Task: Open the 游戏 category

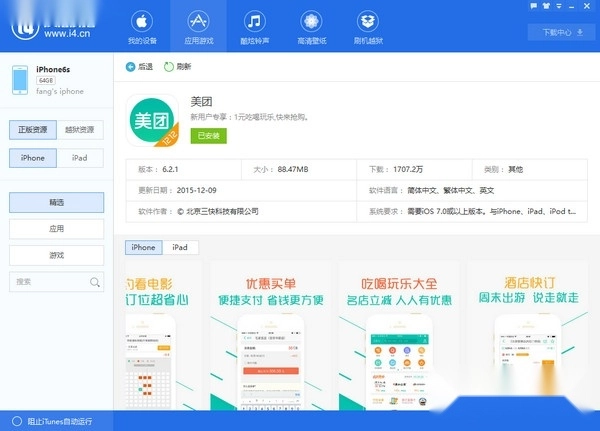Action: (57, 255)
